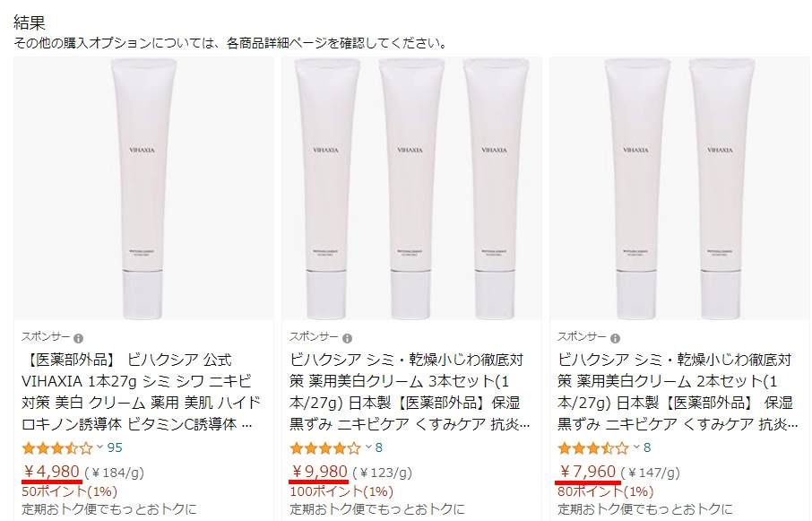The width and height of the screenshot is (812, 521).
Task: Expand rating chevron beside 95 reviews
Action: click(x=100, y=447)
